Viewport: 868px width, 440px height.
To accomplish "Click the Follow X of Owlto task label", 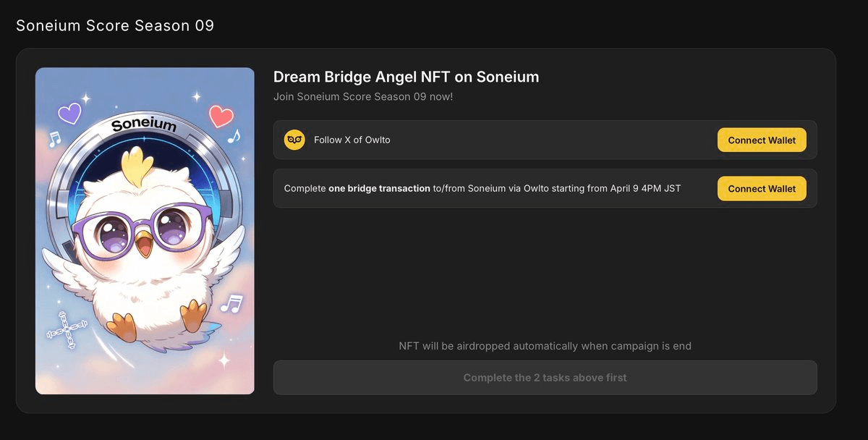I will click(x=352, y=140).
